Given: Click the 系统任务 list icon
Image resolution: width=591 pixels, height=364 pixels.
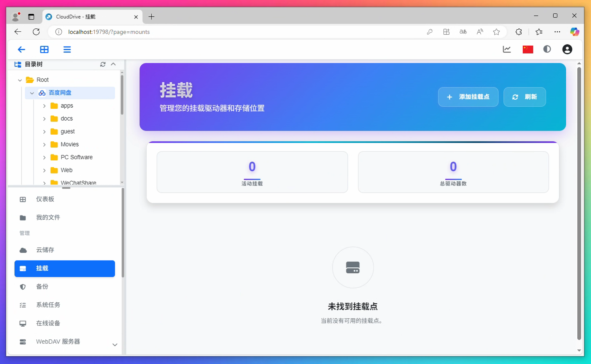Looking at the screenshot, I should [x=23, y=305].
